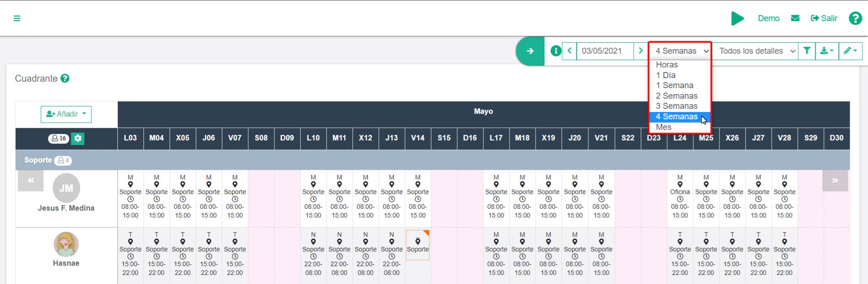This screenshot has width=868, height=284.
Task: Open the hamburger navigation menu
Action: pos(17,18)
